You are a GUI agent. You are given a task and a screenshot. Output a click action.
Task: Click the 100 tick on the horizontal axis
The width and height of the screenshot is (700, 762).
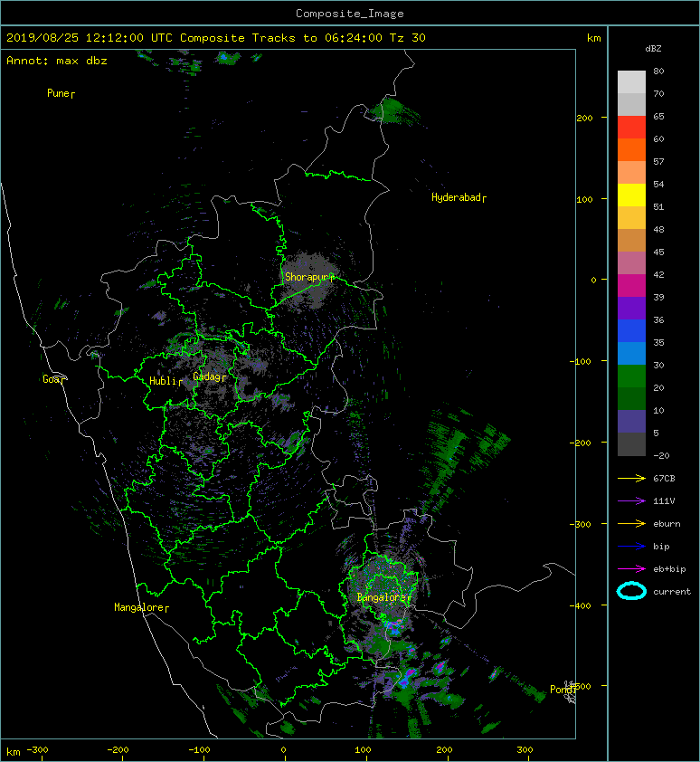point(363,750)
